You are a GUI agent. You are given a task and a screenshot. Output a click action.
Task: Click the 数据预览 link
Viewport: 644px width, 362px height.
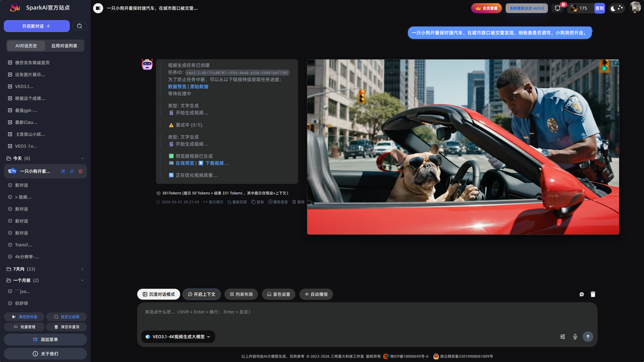177,87
